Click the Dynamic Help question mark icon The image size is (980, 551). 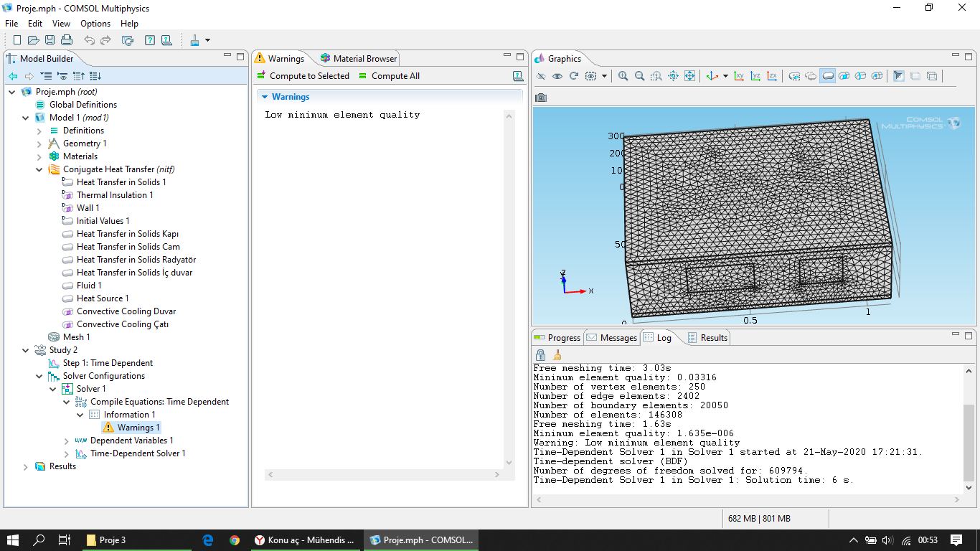coord(150,40)
